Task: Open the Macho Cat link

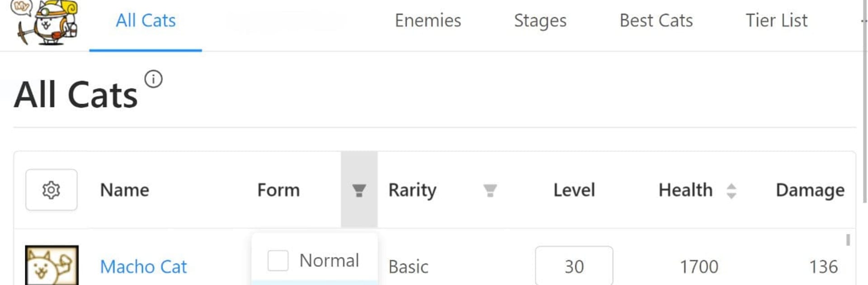Action: pyautogui.click(x=143, y=267)
